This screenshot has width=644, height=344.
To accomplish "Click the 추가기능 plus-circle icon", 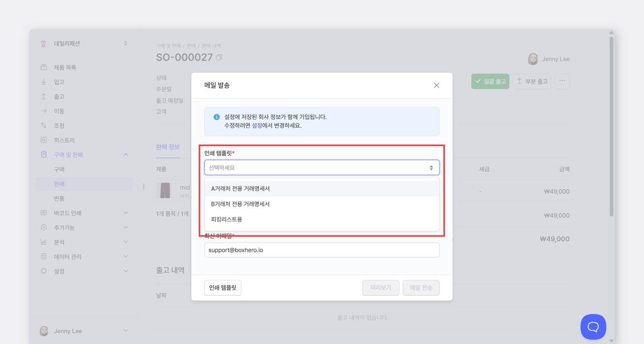I will click(44, 227).
